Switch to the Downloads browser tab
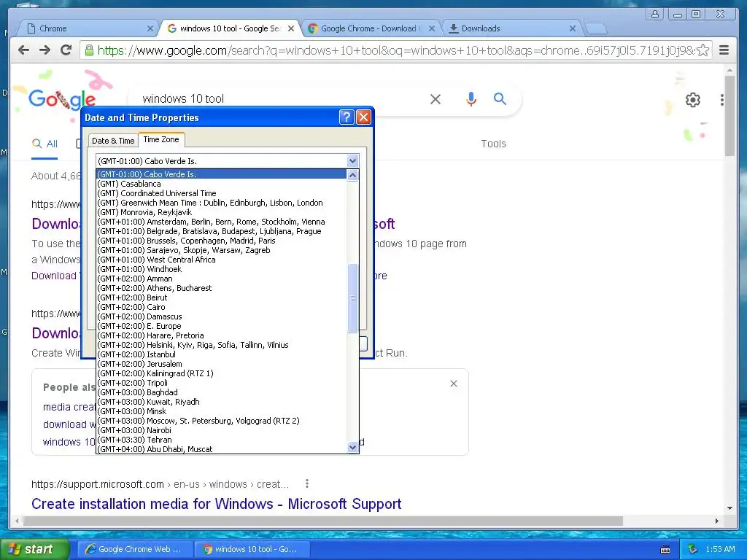Viewport: 747px width, 560px height. (511, 28)
